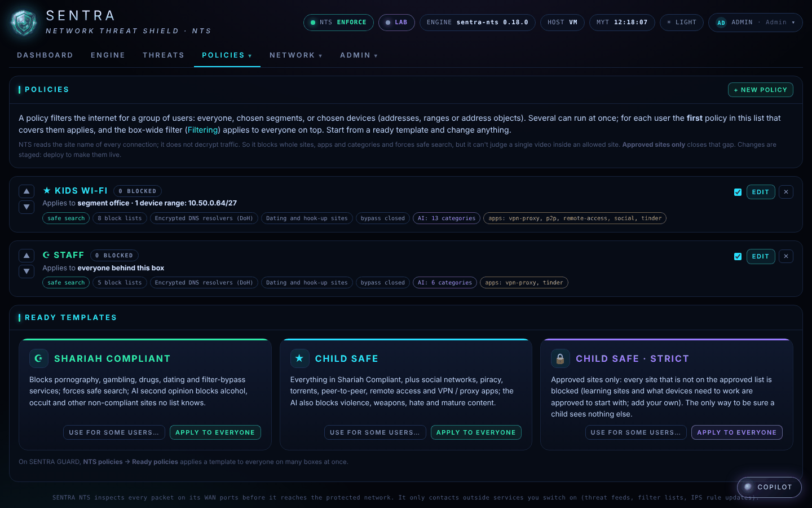Use Child Safe for some users
Viewport: 812px width, 508px height.
pos(375,432)
